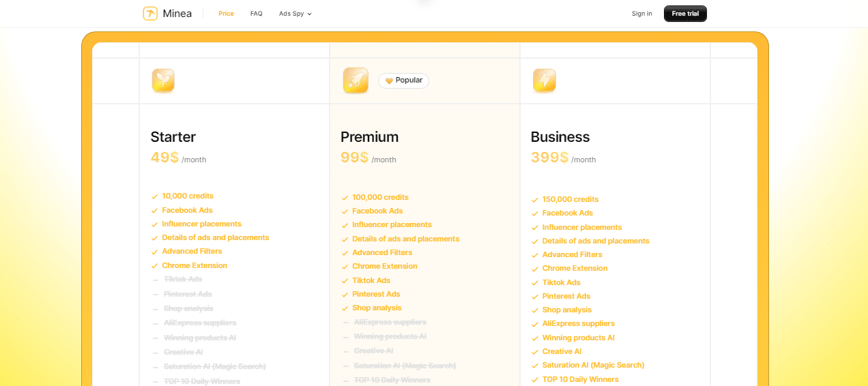Start the Free trial

(x=685, y=14)
